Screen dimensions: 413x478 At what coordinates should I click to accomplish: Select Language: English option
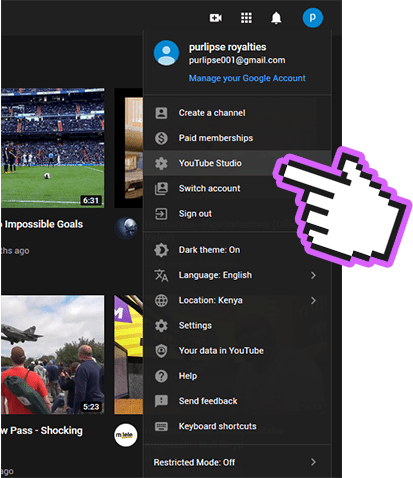point(237,275)
